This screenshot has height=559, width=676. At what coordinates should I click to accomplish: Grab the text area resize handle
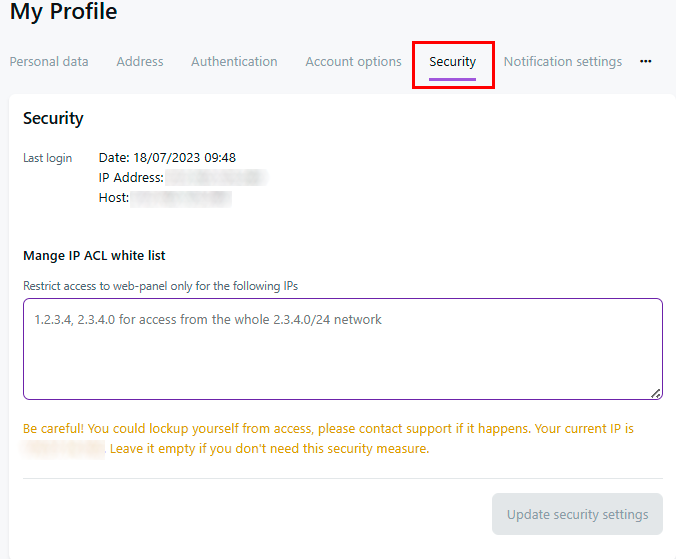coord(656,393)
